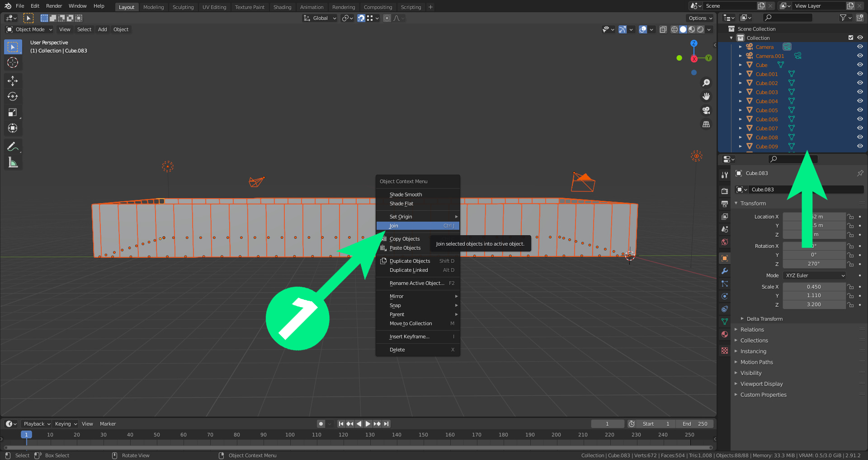This screenshot has height=460, width=868.
Task: Expand the Relations panel
Action: (x=752, y=330)
